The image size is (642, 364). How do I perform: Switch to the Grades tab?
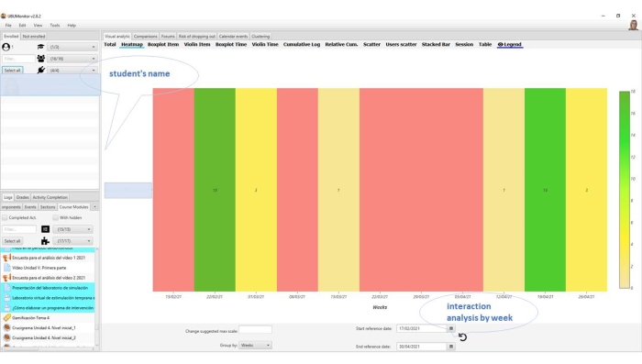[23, 197]
